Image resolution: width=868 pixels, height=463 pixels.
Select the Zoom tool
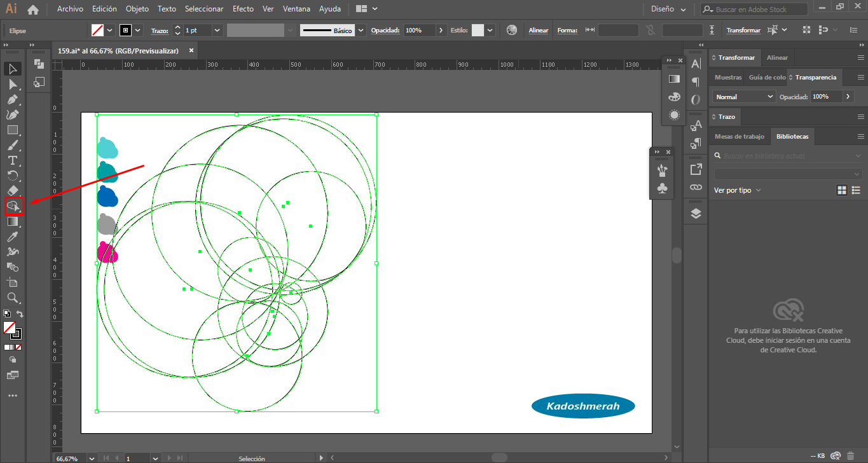(x=13, y=298)
